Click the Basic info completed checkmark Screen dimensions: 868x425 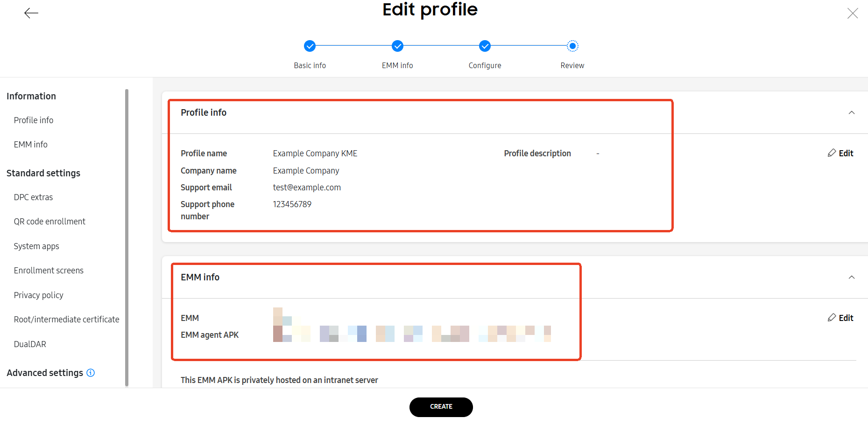coord(310,46)
